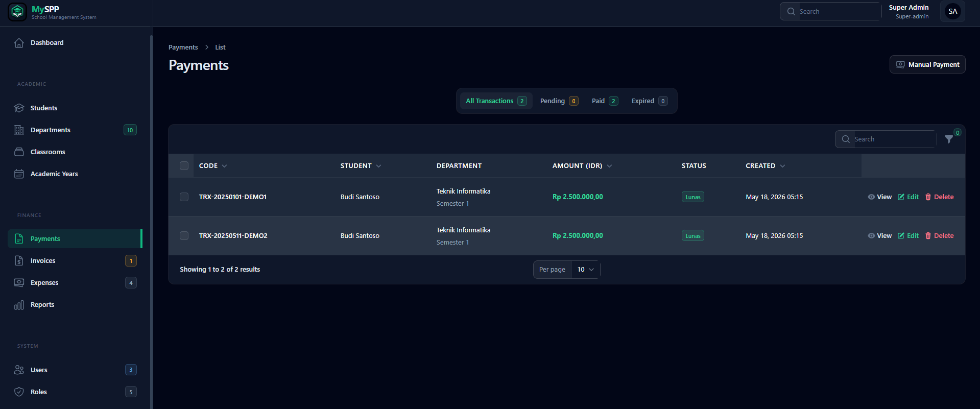Click the SA user avatar

click(952, 12)
